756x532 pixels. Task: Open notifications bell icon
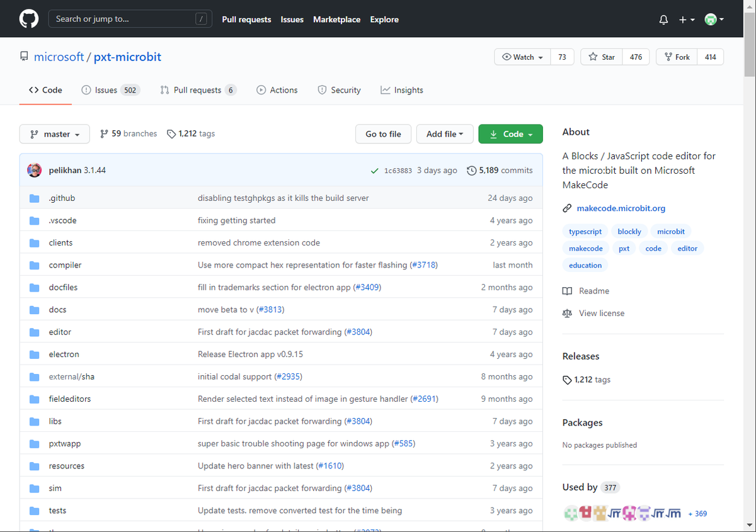coord(663,20)
